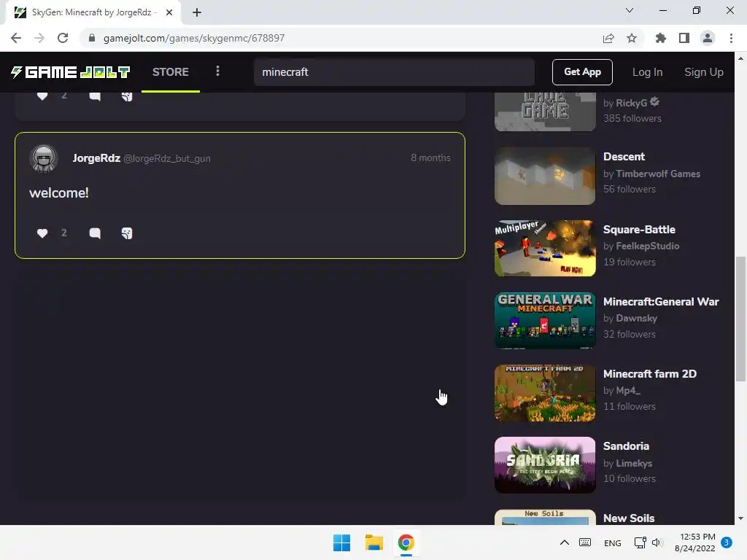The width and height of the screenshot is (747, 560).
Task: Click the like count on welcome! comment
Action: point(64,233)
